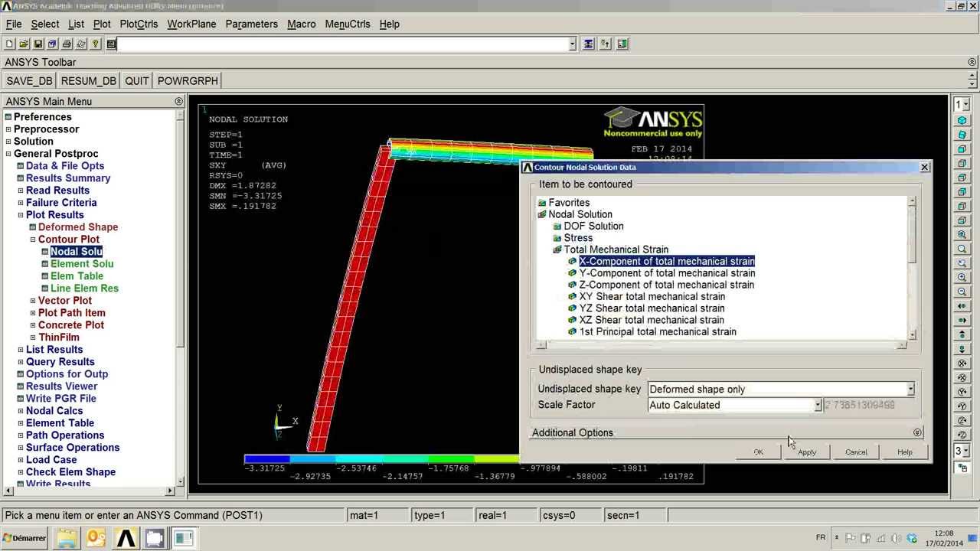Screen dimensions: 980x551
Task: Open the Report Generator icon
Action: (x=81, y=44)
